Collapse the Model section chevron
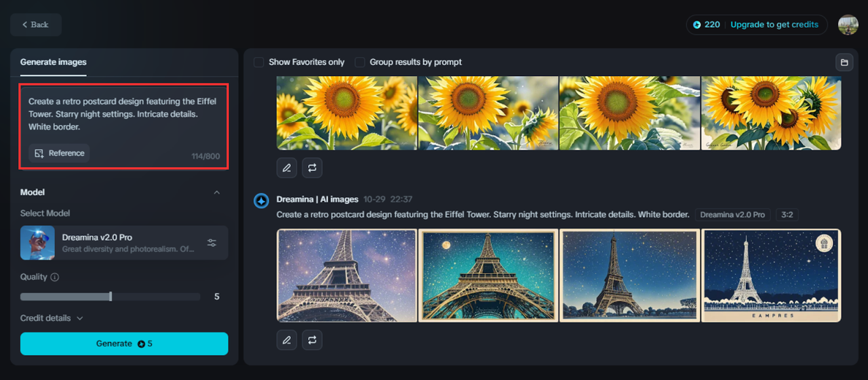868x380 pixels. [x=217, y=193]
